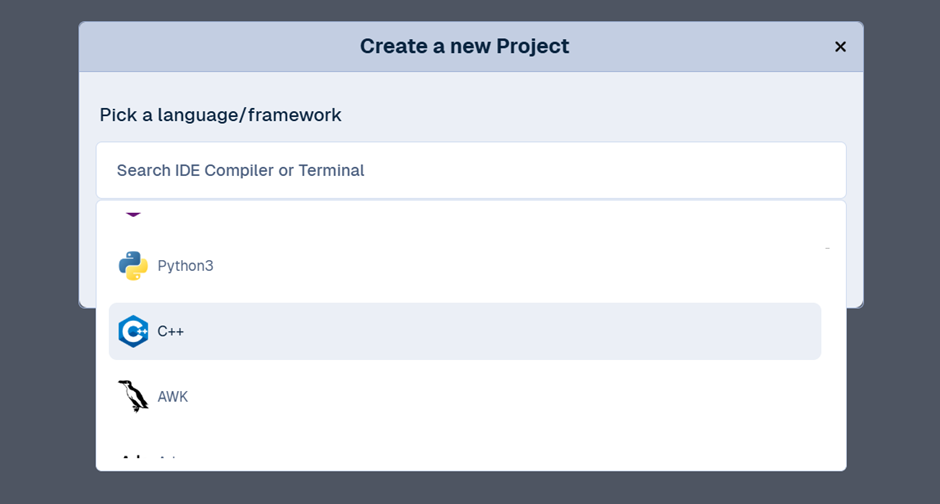
Task: Click the Pick a language/framework heading
Action: click(220, 115)
